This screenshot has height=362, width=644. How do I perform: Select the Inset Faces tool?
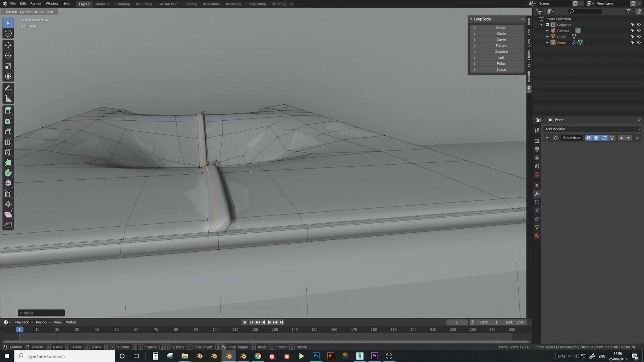pyautogui.click(x=8, y=121)
